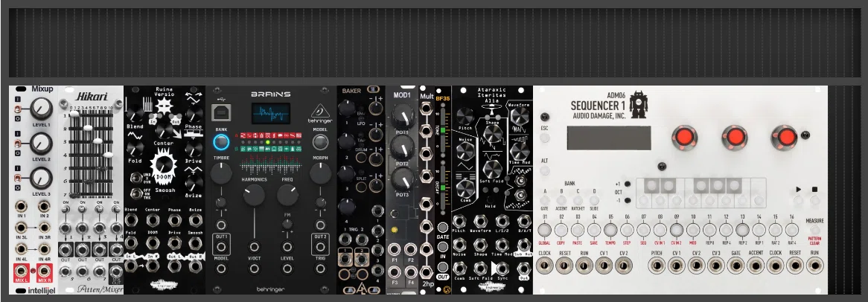Click the USB port on Brains

(221, 114)
